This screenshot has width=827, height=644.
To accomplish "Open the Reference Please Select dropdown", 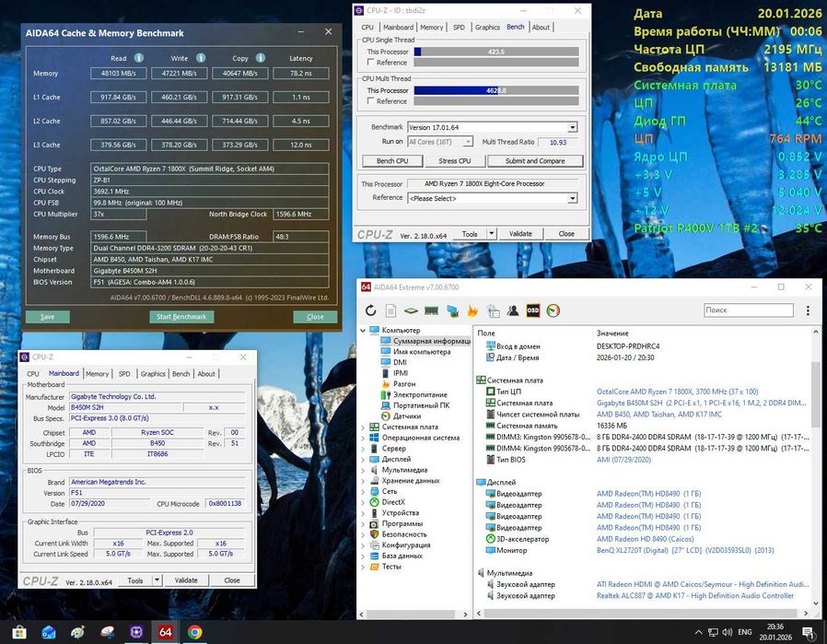I will click(x=572, y=198).
